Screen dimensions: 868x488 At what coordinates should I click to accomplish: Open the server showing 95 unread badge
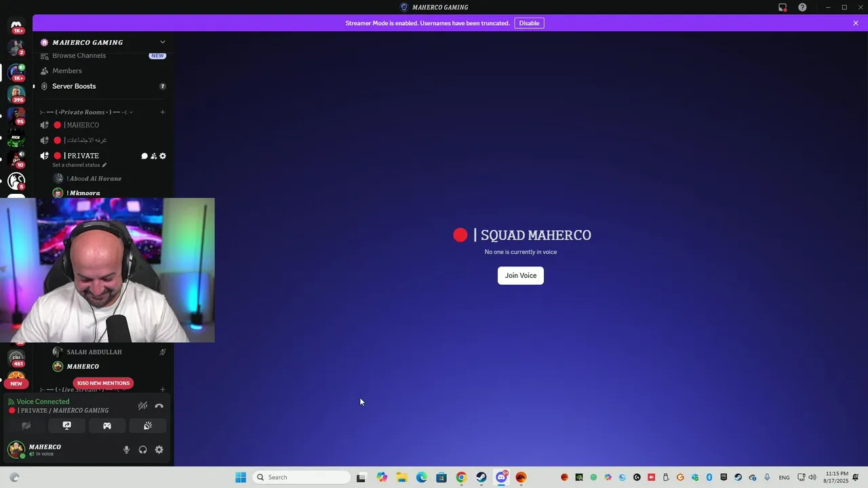[16, 115]
